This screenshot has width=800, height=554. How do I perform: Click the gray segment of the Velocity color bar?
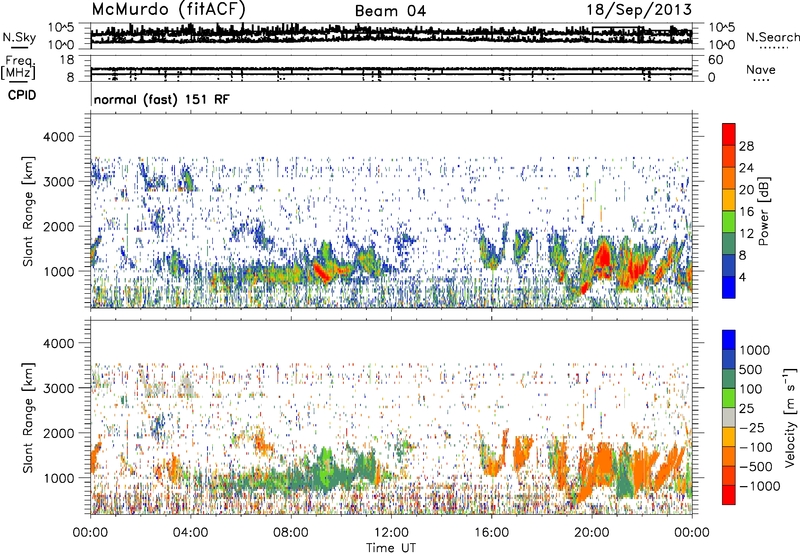click(x=729, y=417)
